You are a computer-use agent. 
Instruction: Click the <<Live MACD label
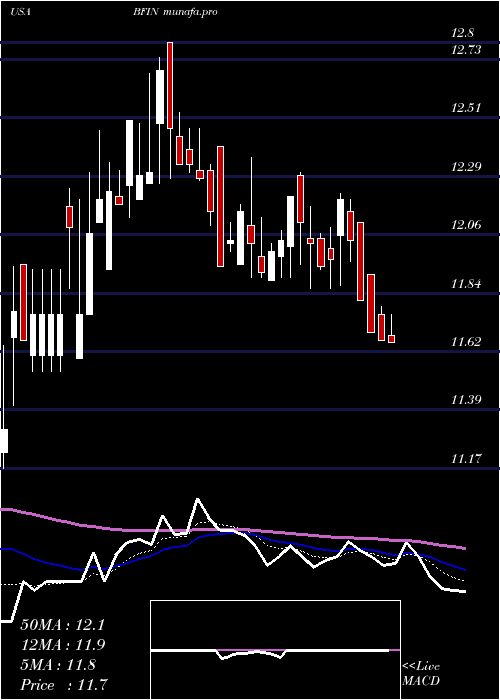tap(421, 673)
